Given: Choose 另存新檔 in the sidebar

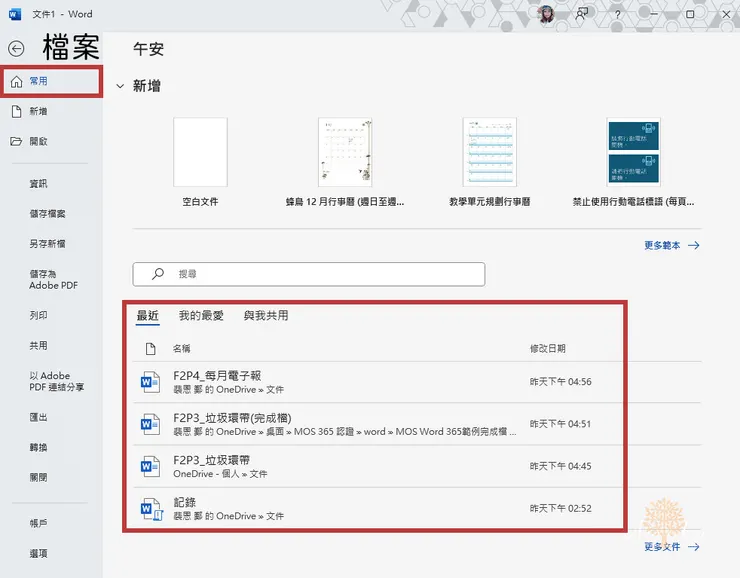Looking at the screenshot, I should tap(47, 244).
